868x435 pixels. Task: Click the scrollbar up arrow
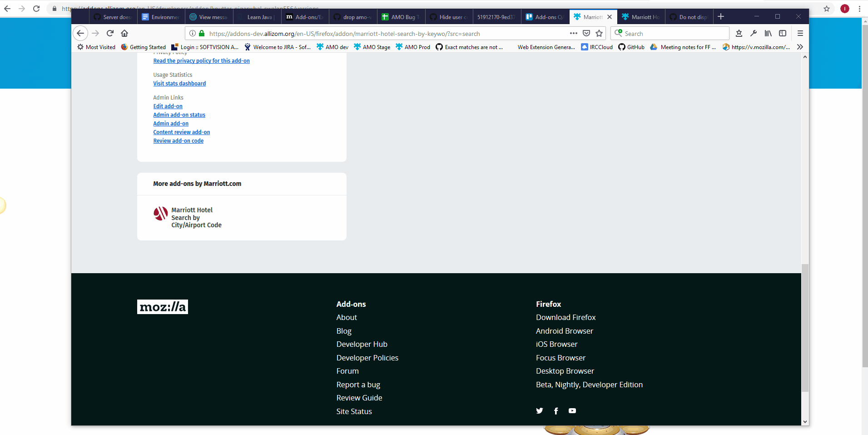(x=805, y=57)
